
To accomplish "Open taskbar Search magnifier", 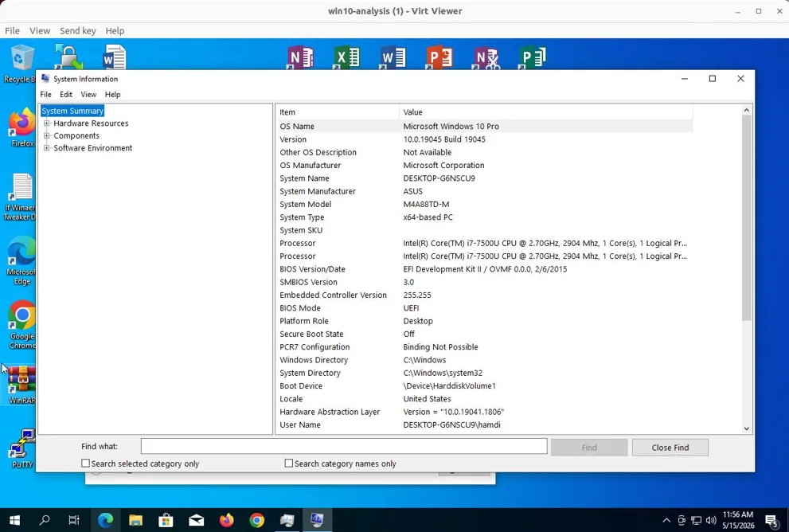I will coord(45,520).
